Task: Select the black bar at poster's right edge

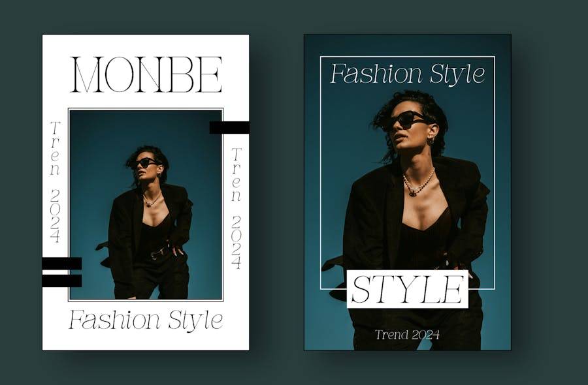Action: coord(229,127)
